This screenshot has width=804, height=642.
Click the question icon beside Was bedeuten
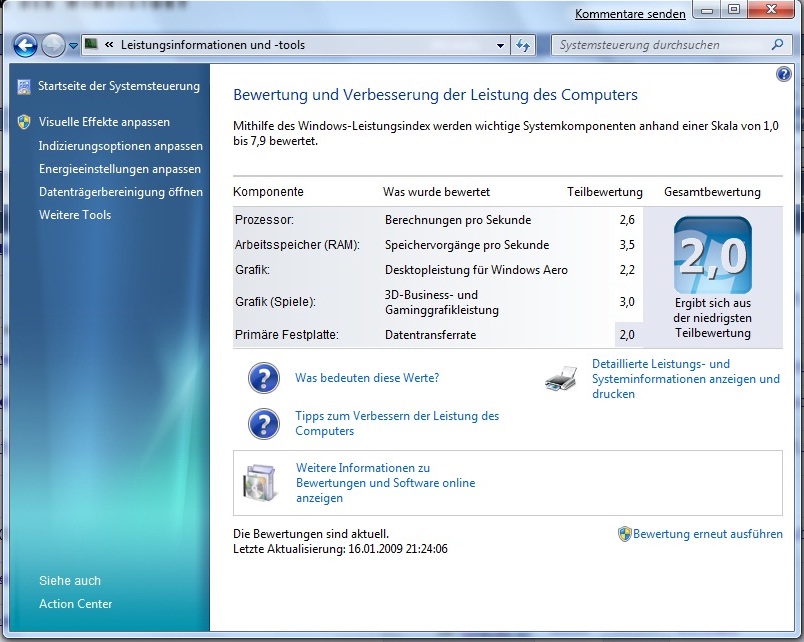point(264,378)
